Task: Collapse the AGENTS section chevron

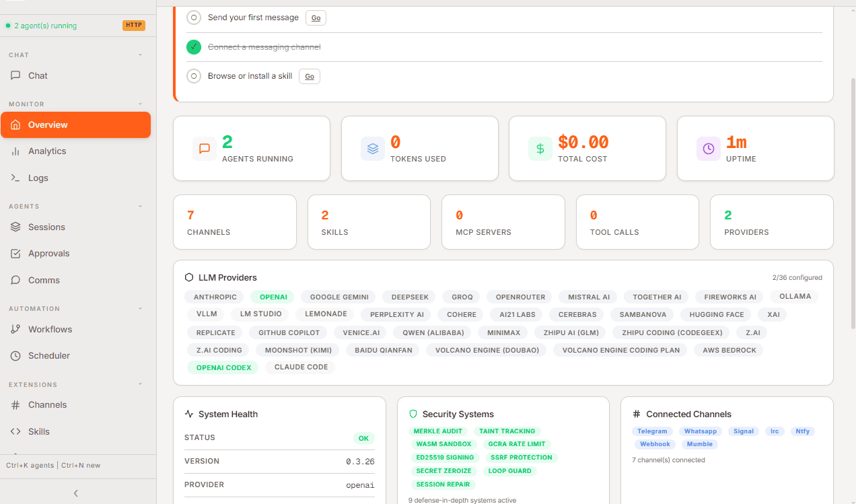Action: [x=141, y=207]
